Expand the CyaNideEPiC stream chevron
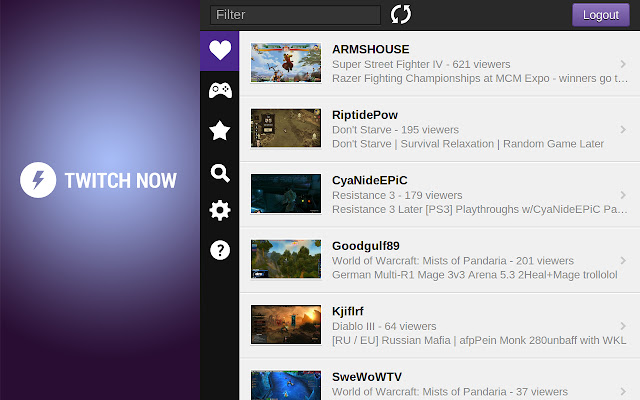The height and width of the screenshot is (400, 640). (x=623, y=195)
